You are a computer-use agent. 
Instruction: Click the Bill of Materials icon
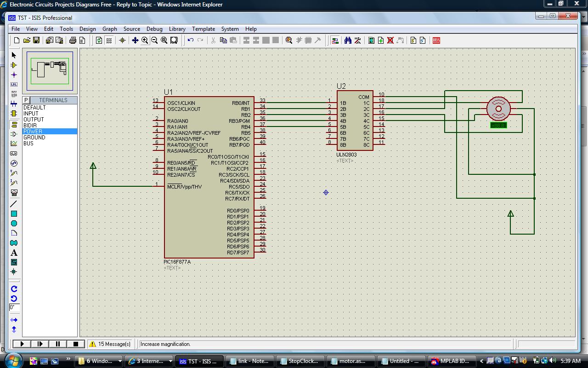(x=413, y=40)
